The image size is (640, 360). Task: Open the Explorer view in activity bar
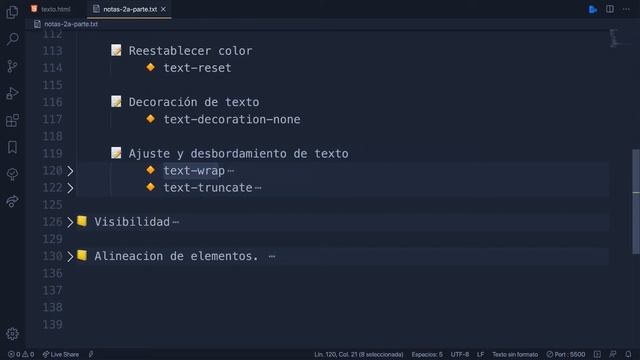pos(12,12)
